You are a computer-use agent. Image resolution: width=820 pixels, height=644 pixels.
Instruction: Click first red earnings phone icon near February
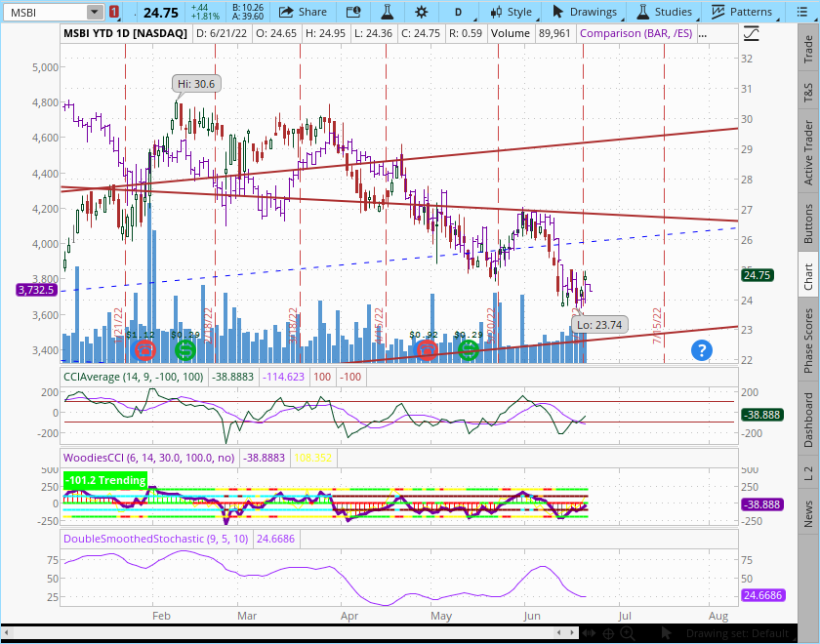point(144,349)
